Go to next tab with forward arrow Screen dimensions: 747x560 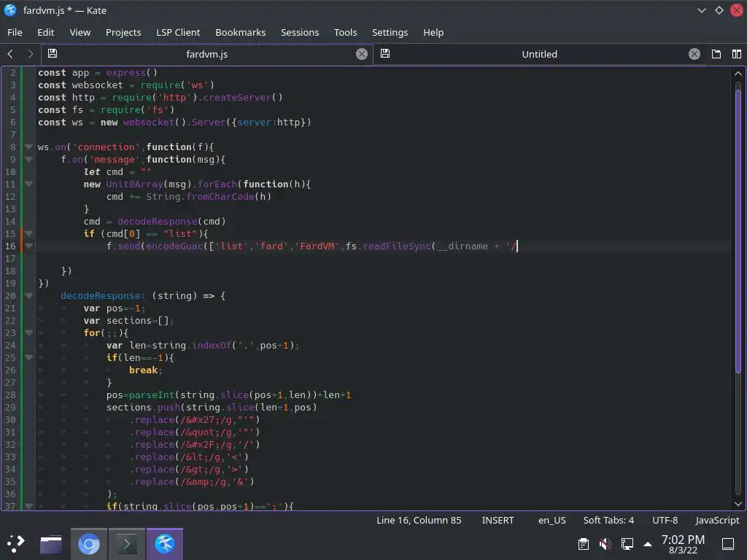click(x=31, y=54)
